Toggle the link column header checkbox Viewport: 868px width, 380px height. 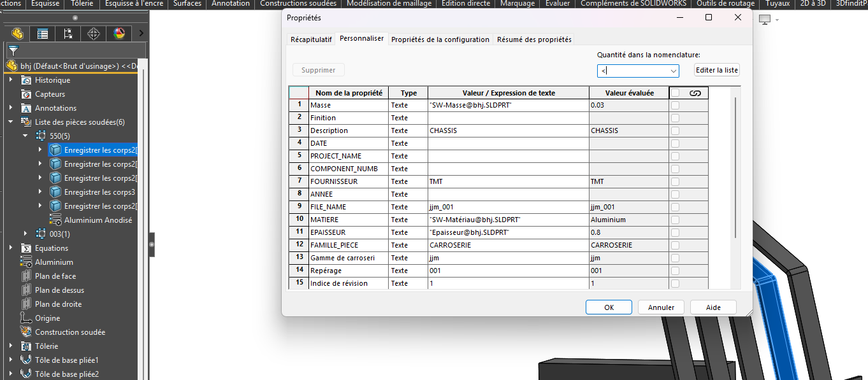click(676, 93)
